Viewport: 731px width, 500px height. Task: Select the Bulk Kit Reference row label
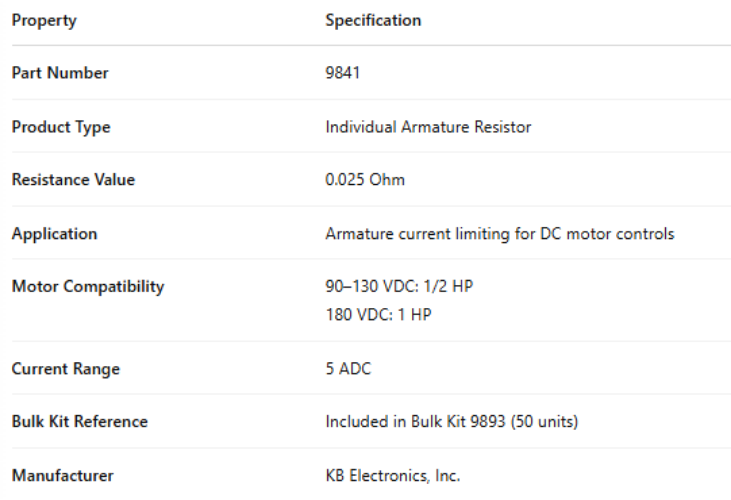pyautogui.click(x=80, y=422)
